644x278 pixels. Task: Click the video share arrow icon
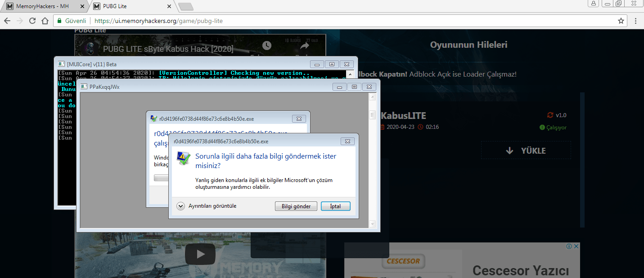305,46
